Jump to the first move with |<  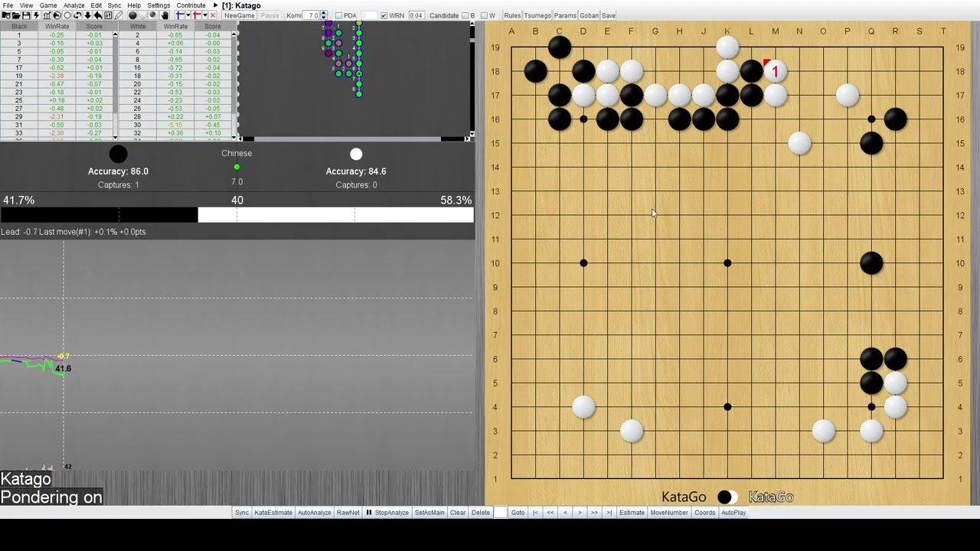(535, 513)
